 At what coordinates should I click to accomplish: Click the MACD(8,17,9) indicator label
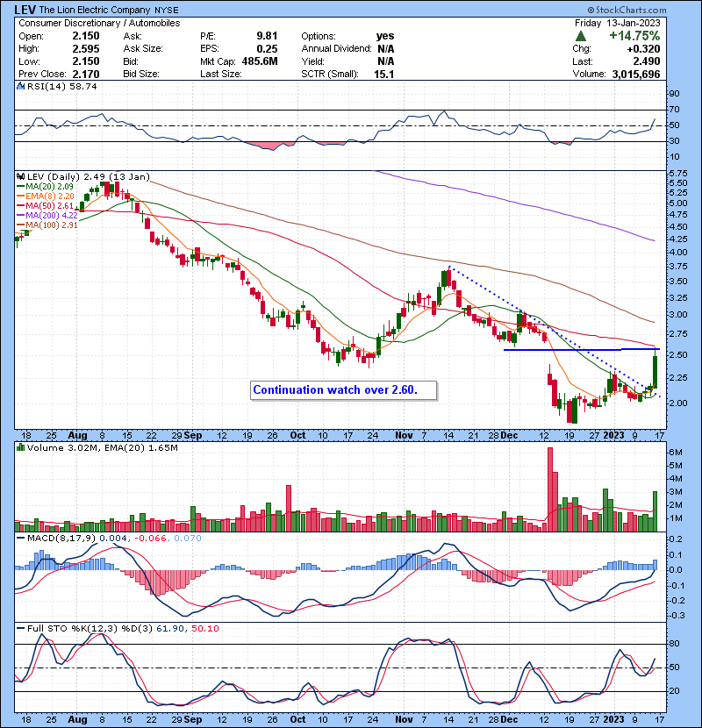pos(62,538)
